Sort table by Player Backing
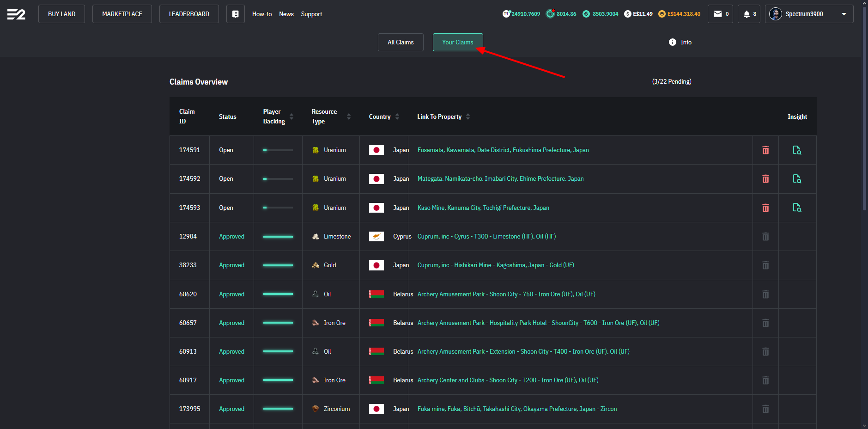The image size is (868, 429). pos(291,116)
